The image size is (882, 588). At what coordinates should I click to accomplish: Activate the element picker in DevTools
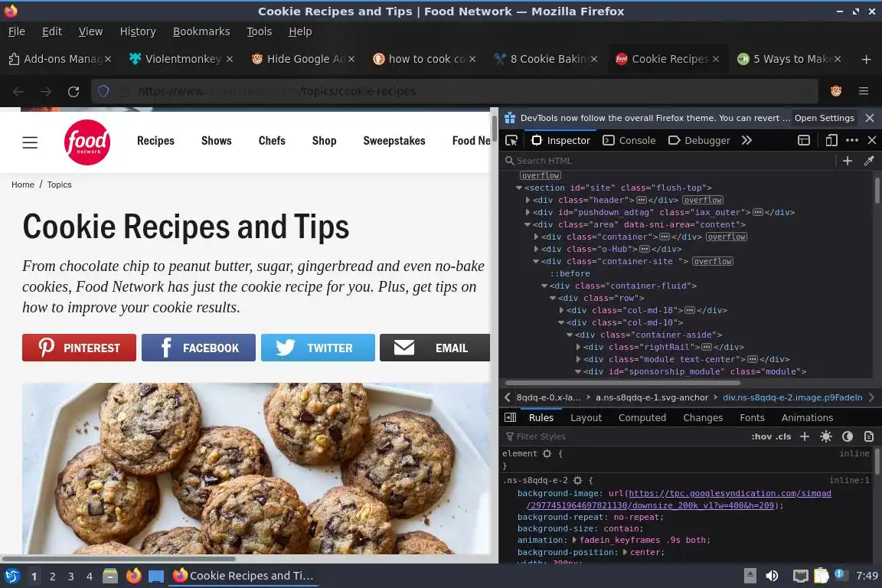coord(511,140)
